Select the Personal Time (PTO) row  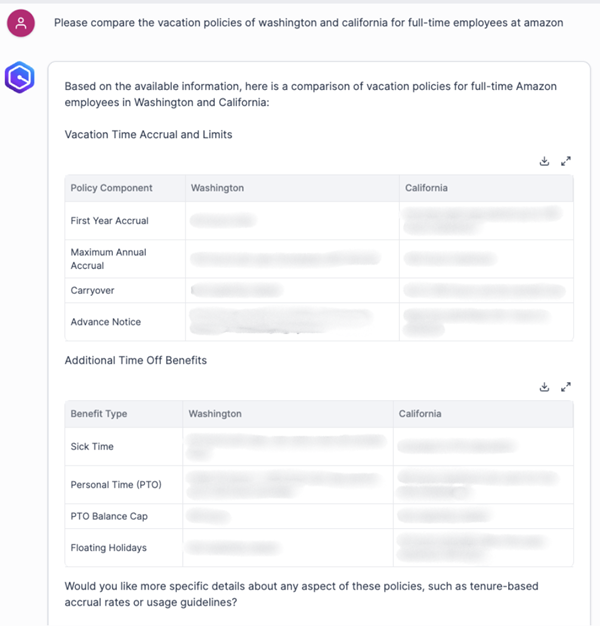(x=319, y=485)
